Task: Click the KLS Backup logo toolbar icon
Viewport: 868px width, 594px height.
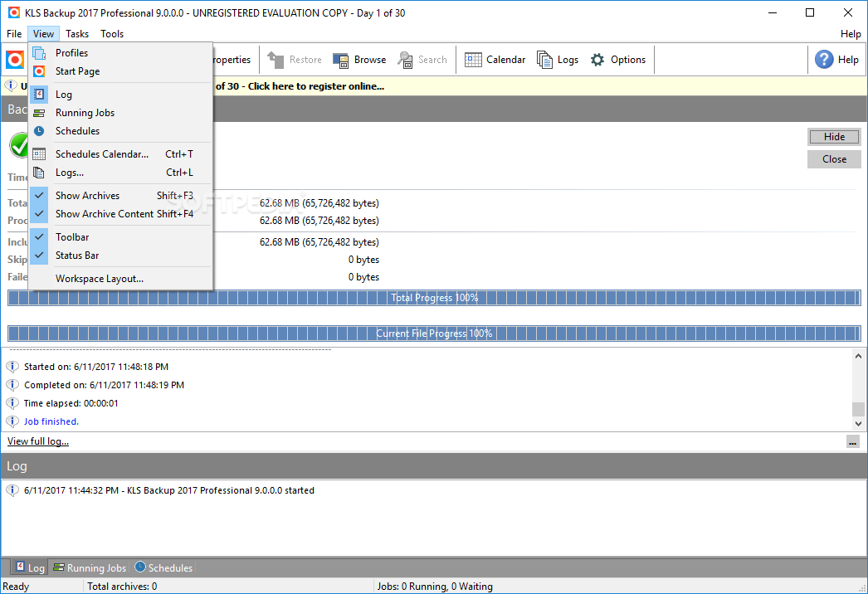Action: [15, 59]
